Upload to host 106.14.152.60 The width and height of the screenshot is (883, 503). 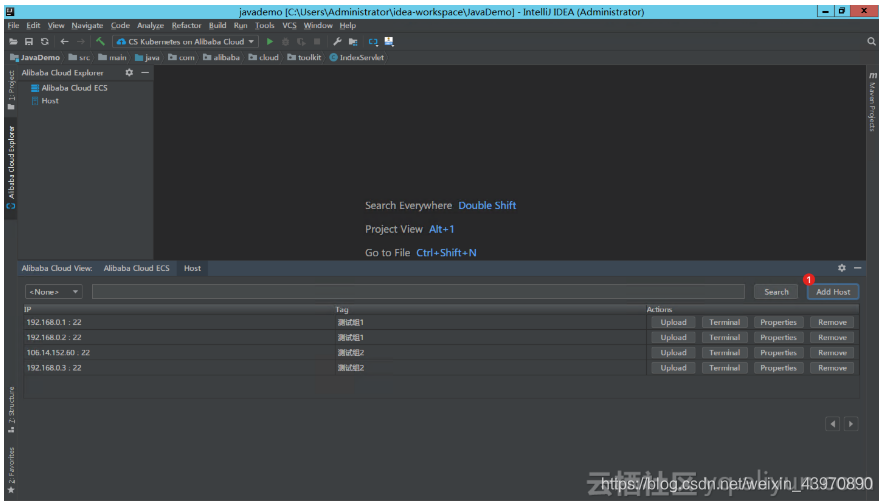pyautogui.click(x=673, y=353)
